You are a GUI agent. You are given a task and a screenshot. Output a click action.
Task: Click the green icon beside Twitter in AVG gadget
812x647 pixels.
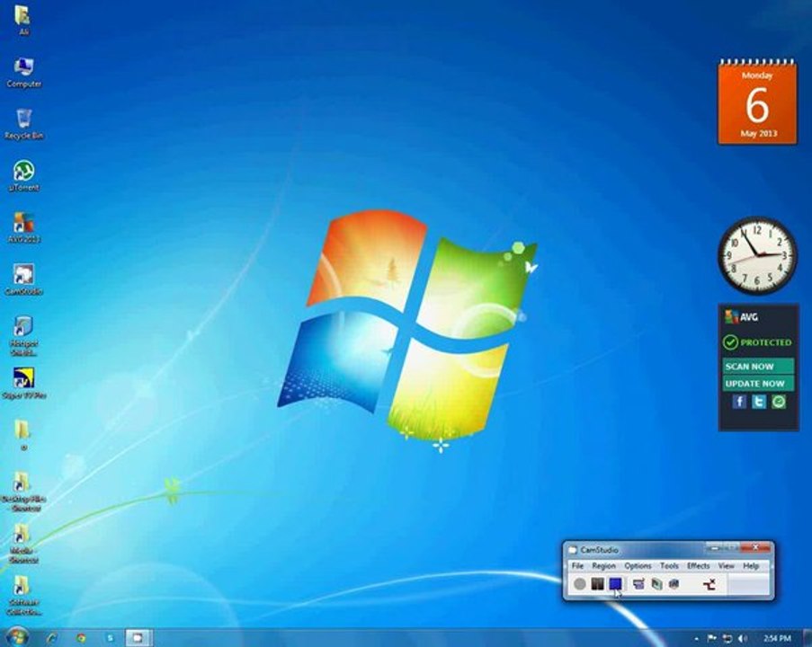click(x=779, y=402)
